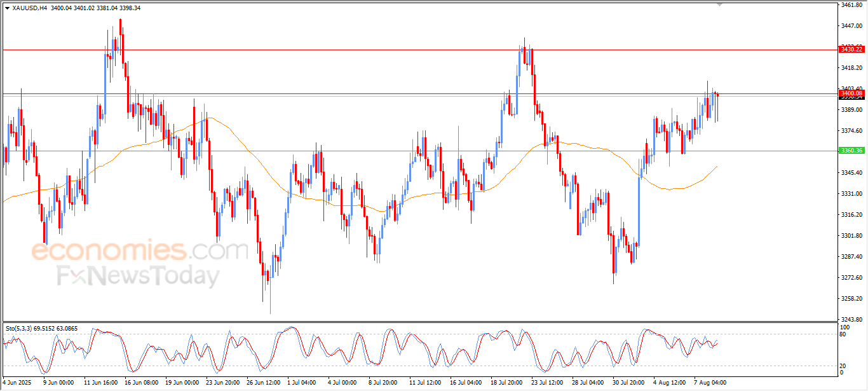The height and width of the screenshot is (391, 868).
Task: Click the 11 Jul 12:00 time label
Action: (x=426, y=383)
